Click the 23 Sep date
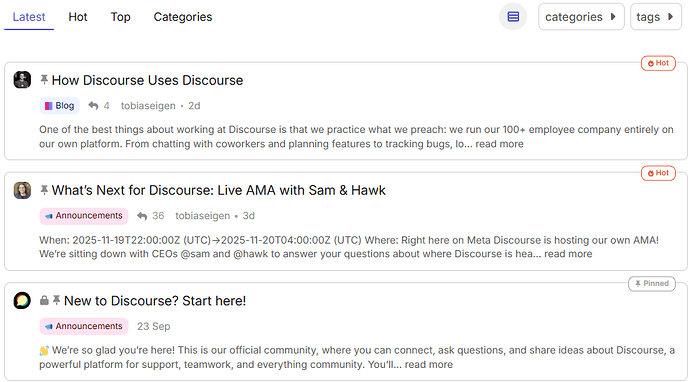690x382 pixels. point(154,326)
